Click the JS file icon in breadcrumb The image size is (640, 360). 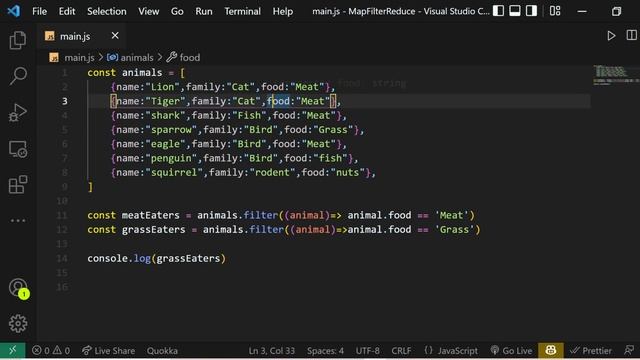54,58
